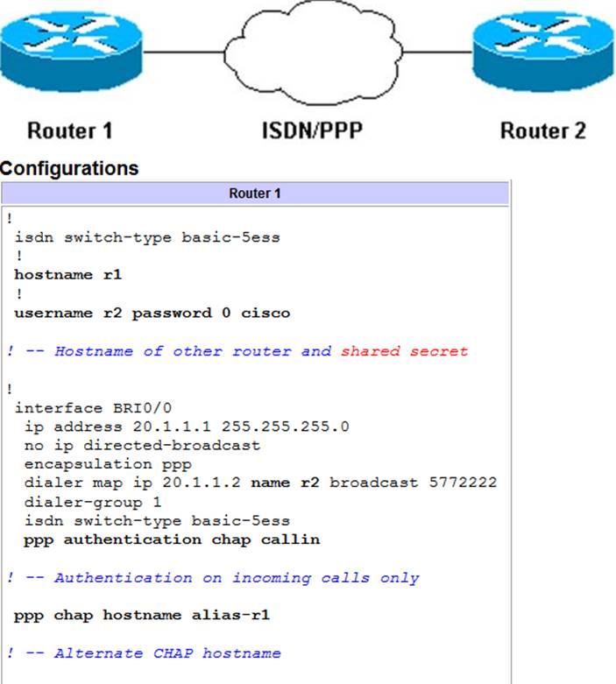This screenshot has width=616, height=684.
Task: Click the 'ppp authentication chap callin' line
Action: point(172,539)
